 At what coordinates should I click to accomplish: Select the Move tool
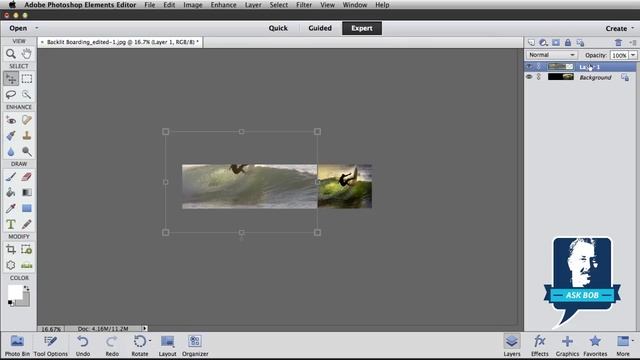click(x=11, y=78)
